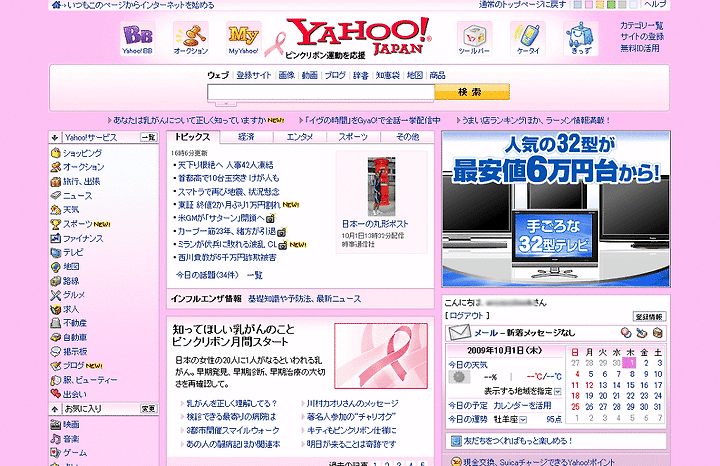Click the yellow Search (検索) button
Viewport: 720px width, 466px height.
point(472,92)
